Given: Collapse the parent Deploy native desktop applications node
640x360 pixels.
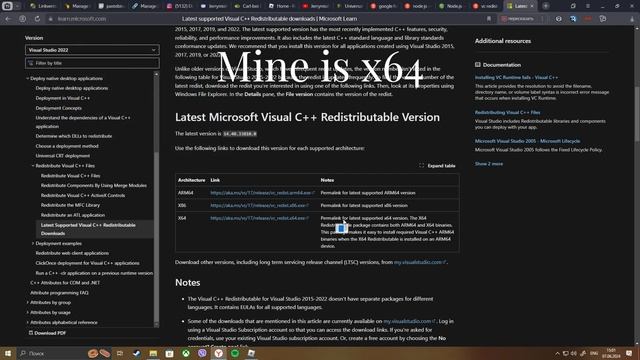Looking at the screenshot, I should pos(28,78).
